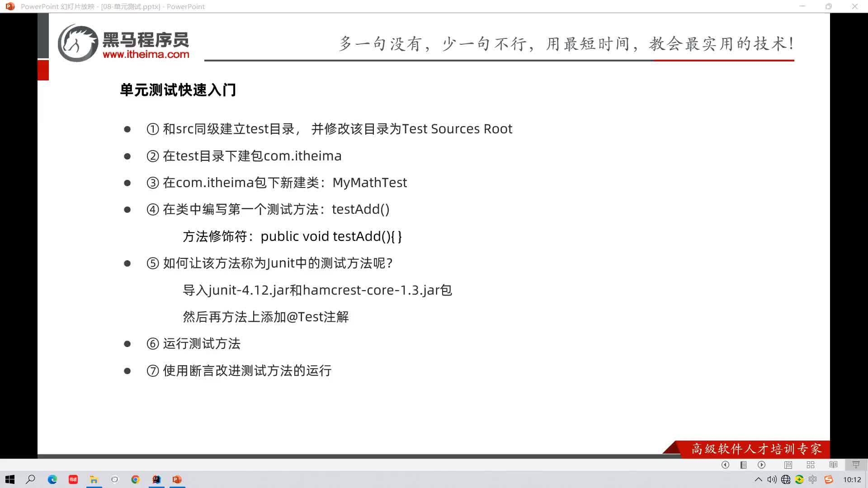The width and height of the screenshot is (868, 488).
Task: Click the line containing MyMathTest
Action: coord(277,183)
